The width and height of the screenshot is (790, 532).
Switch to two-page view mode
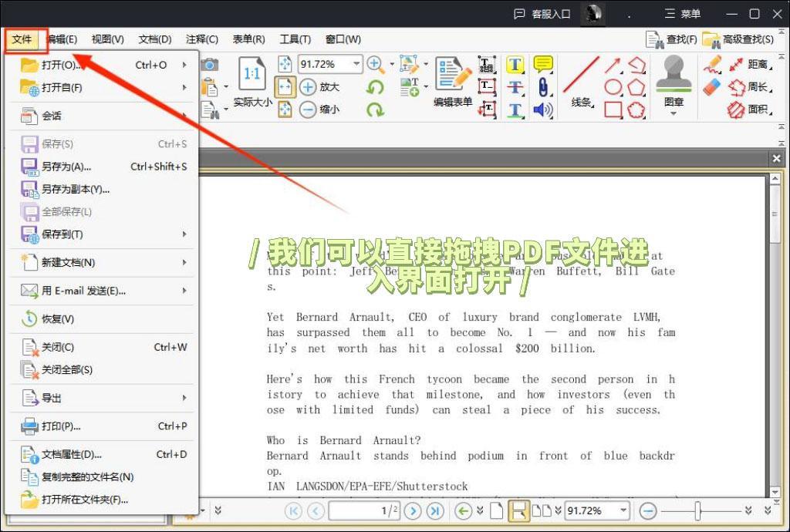click(x=542, y=510)
